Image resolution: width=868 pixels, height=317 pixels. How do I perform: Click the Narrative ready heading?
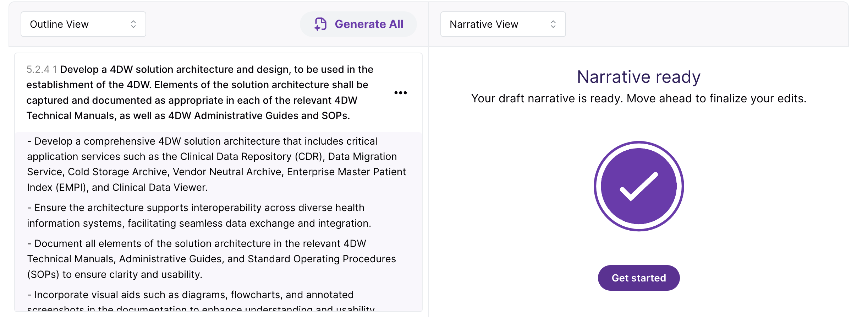tap(638, 77)
